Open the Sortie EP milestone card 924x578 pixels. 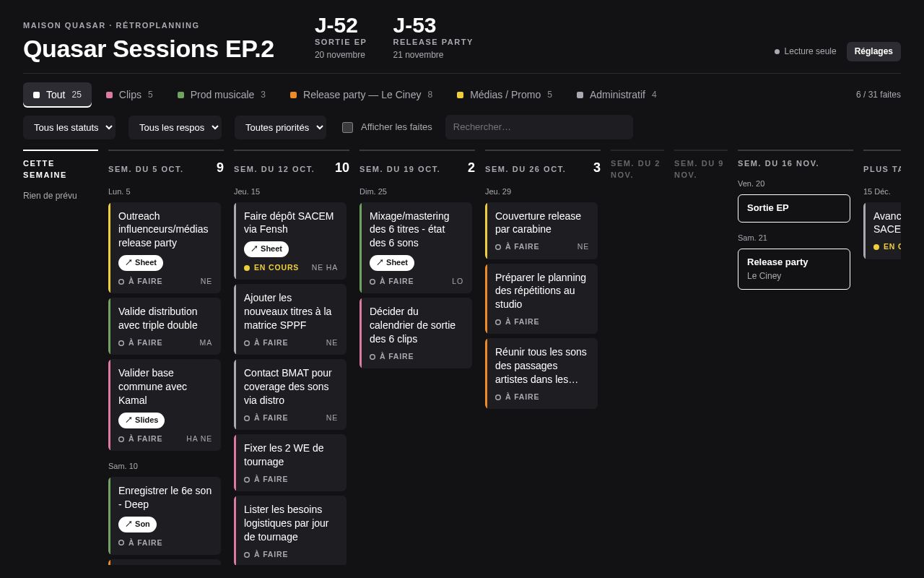794,208
